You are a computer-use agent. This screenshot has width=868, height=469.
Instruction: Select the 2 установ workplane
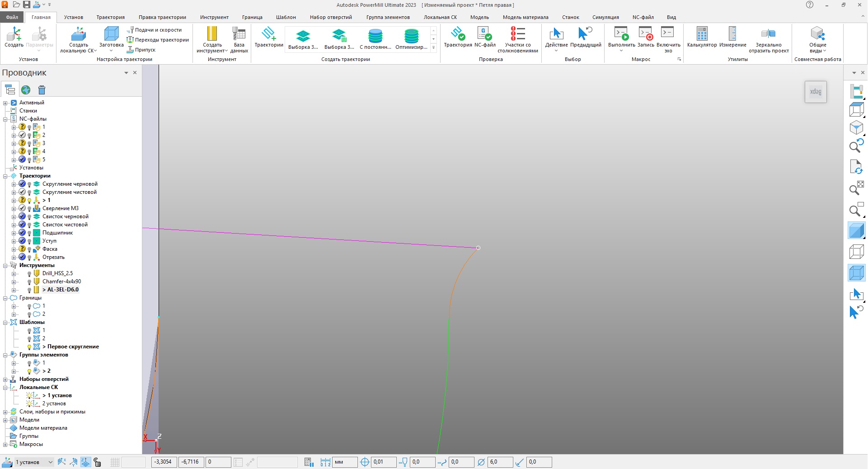(54, 403)
